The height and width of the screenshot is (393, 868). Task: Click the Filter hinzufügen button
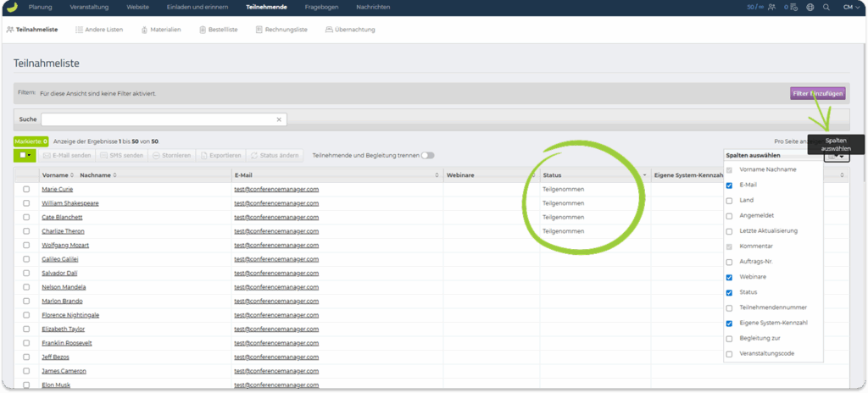[x=817, y=93]
